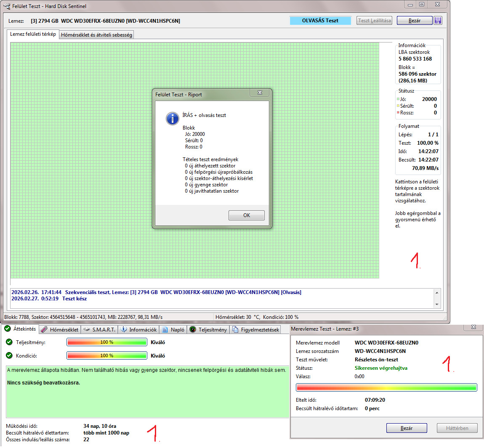Open the Áttekintés tab
This screenshot has height=448, width=484.
click(x=20, y=329)
